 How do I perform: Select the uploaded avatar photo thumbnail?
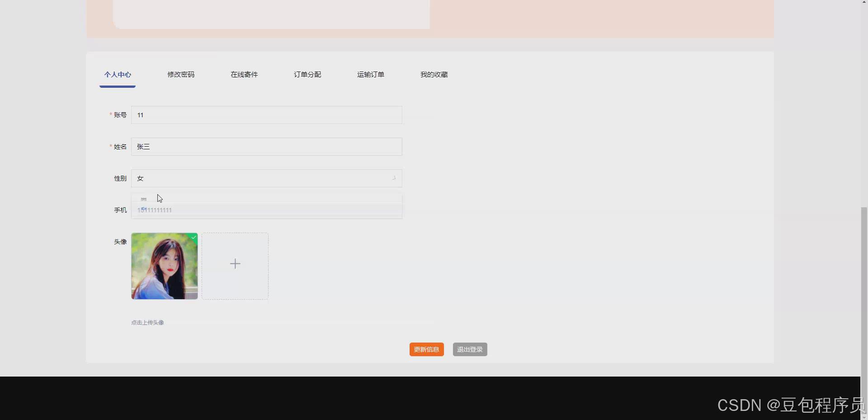[x=165, y=266]
